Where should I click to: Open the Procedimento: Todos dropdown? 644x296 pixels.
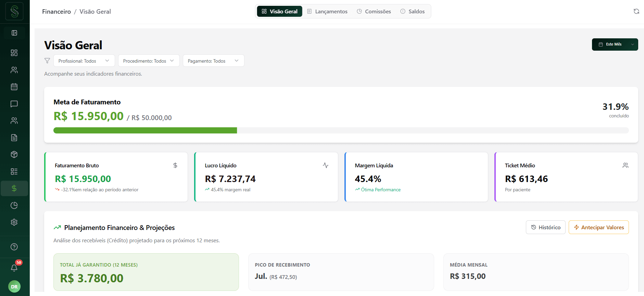click(149, 61)
